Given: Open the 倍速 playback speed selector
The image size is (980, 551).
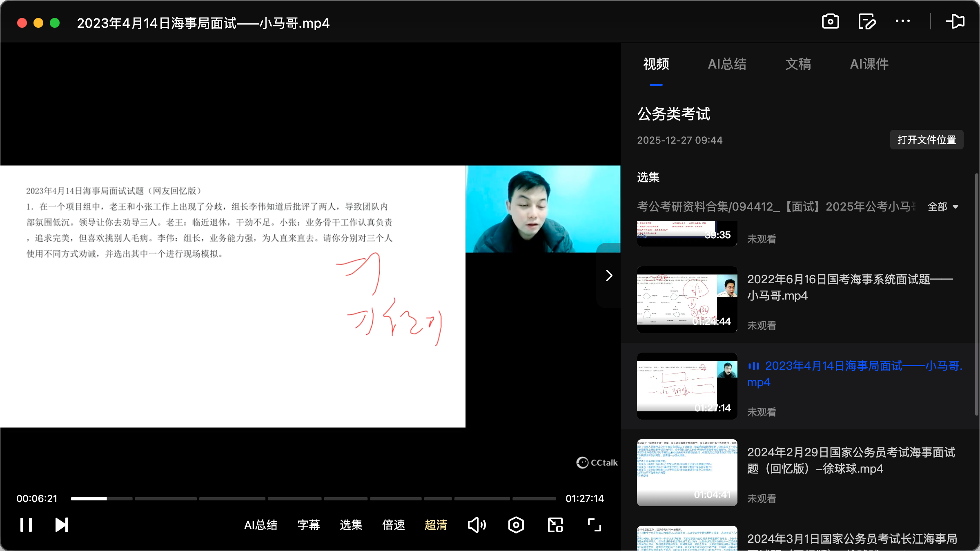Looking at the screenshot, I should point(393,525).
